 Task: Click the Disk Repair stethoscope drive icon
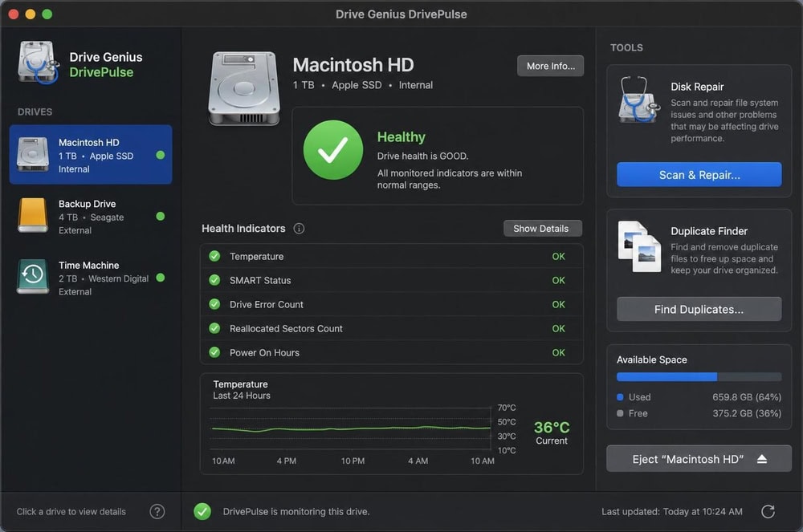coord(638,99)
